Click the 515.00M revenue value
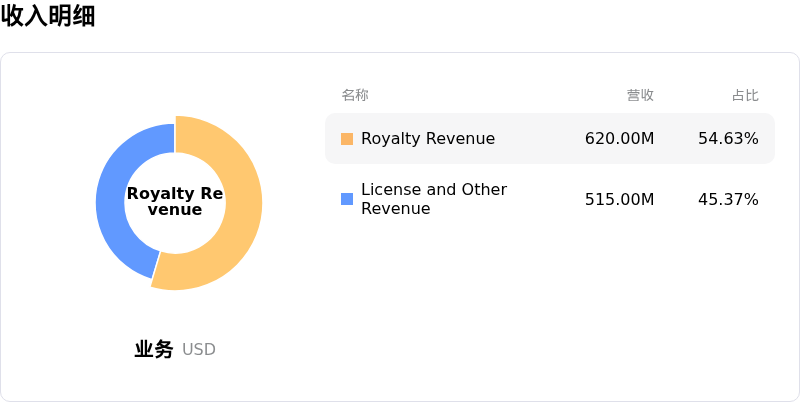This screenshot has width=800, height=402. coord(619,199)
